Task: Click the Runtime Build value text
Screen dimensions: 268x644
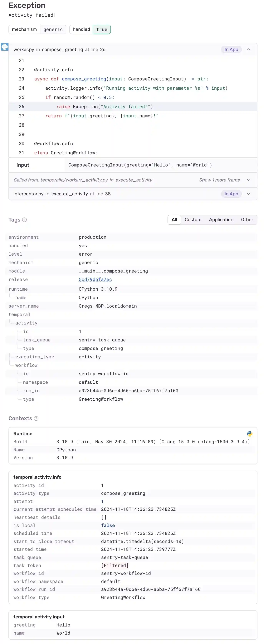Action: pyautogui.click(x=153, y=442)
